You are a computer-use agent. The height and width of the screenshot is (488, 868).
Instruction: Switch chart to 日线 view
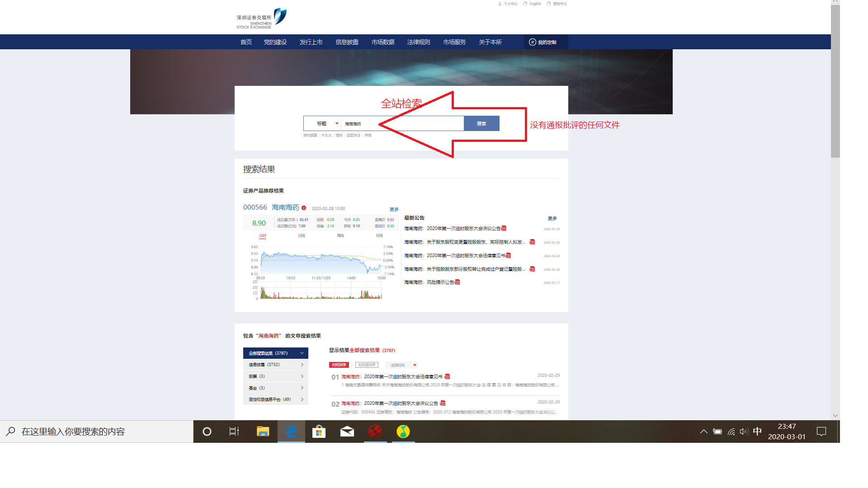(x=302, y=235)
